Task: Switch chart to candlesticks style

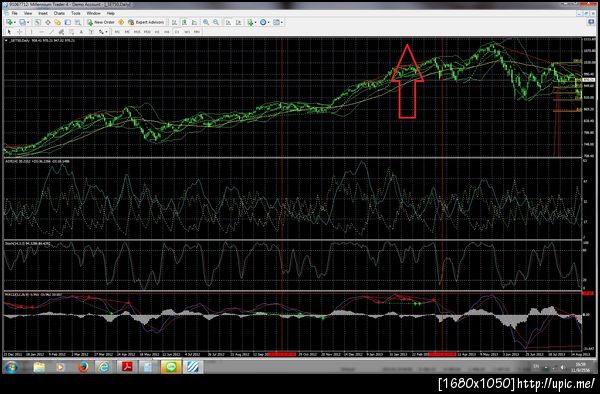Action: pos(184,22)
